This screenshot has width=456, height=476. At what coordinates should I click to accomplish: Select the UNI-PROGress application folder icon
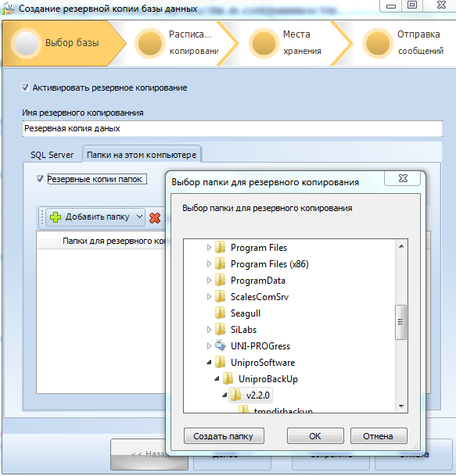point(221,345)
